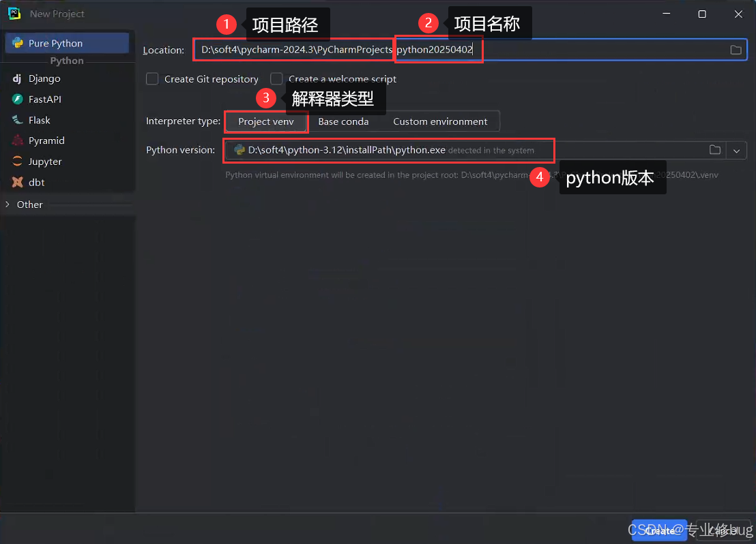Click the 'Python' section header in sidebar
This screenshot has width=756, height=544.
(x=67, y=61)
